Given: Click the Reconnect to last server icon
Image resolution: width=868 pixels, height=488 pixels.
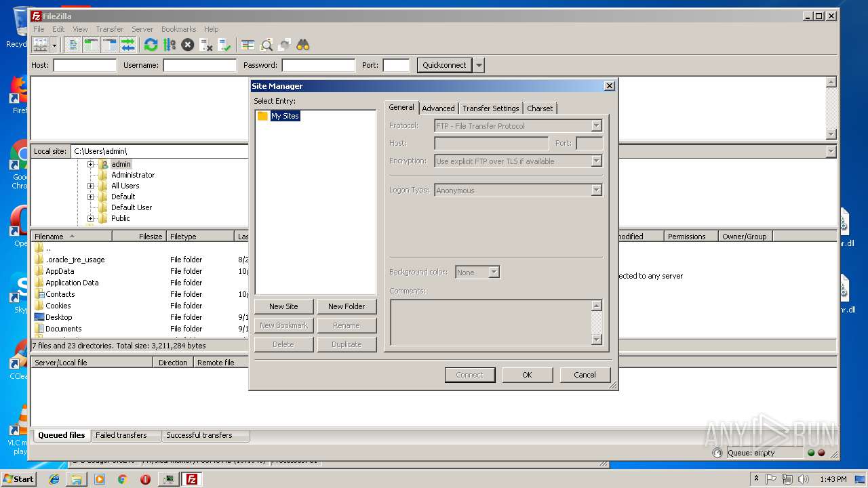Looking at the screenshot, I should tap(224, 45).
